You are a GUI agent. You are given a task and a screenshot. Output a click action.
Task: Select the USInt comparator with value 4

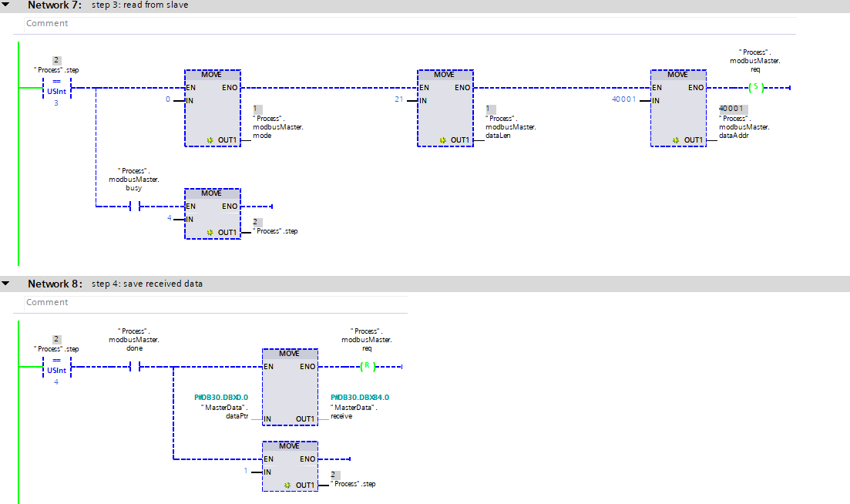coord(55,367)
